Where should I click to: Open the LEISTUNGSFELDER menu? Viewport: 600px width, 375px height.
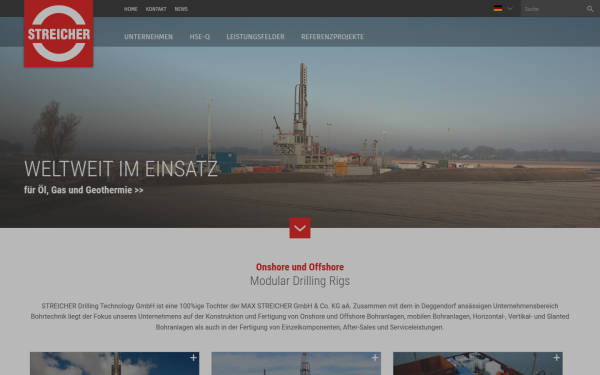tap(255, 37)
